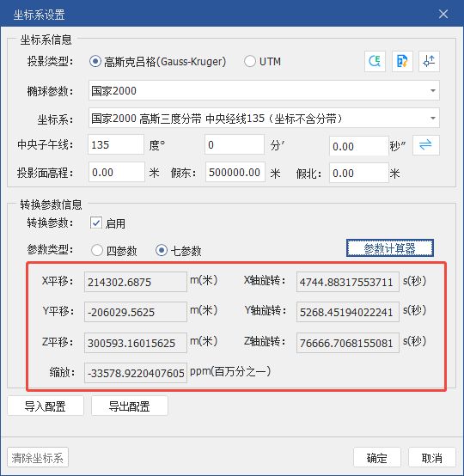Click the 假东 field with 500000.00
This screenshot has height=476, width=464.
235,172
